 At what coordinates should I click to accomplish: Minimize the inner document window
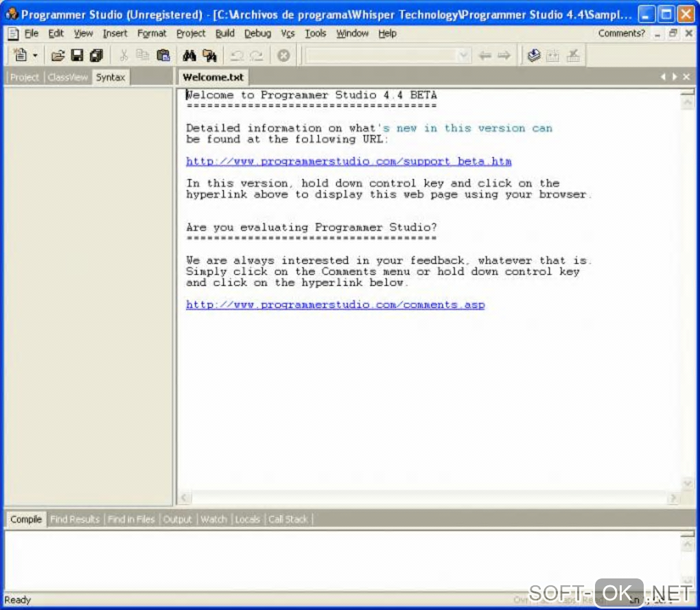coord(657,34)
